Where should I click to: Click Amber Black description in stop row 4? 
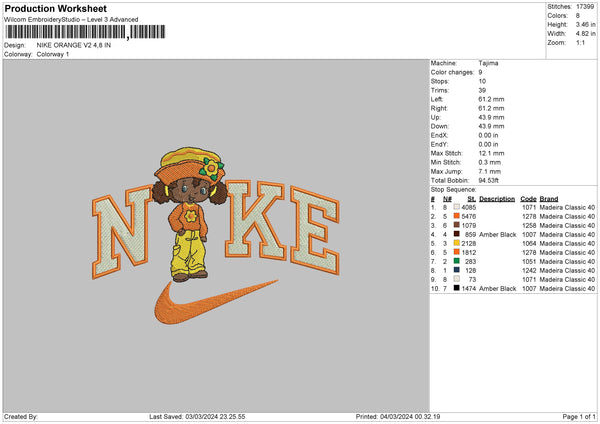click(497, 235)
